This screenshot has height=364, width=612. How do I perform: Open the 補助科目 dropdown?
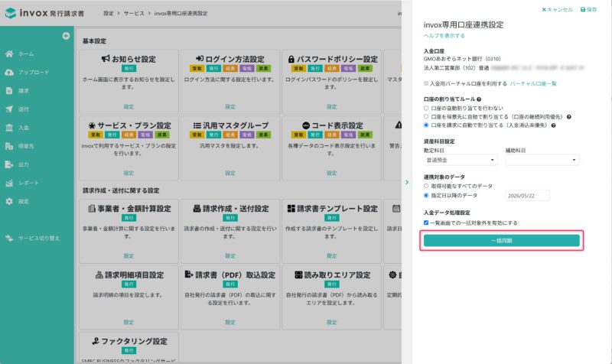tap(542, 160)
